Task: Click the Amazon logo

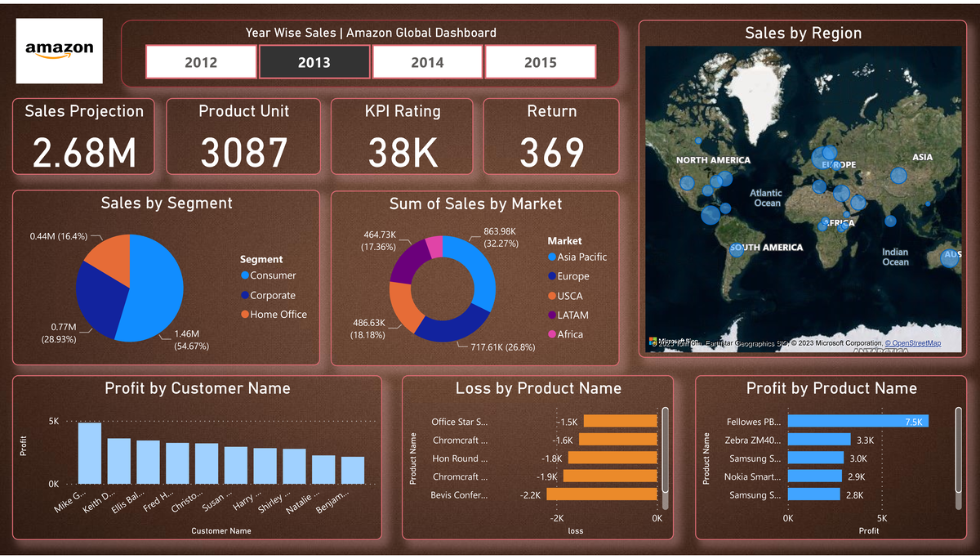Action: click(x=58, y=51)
